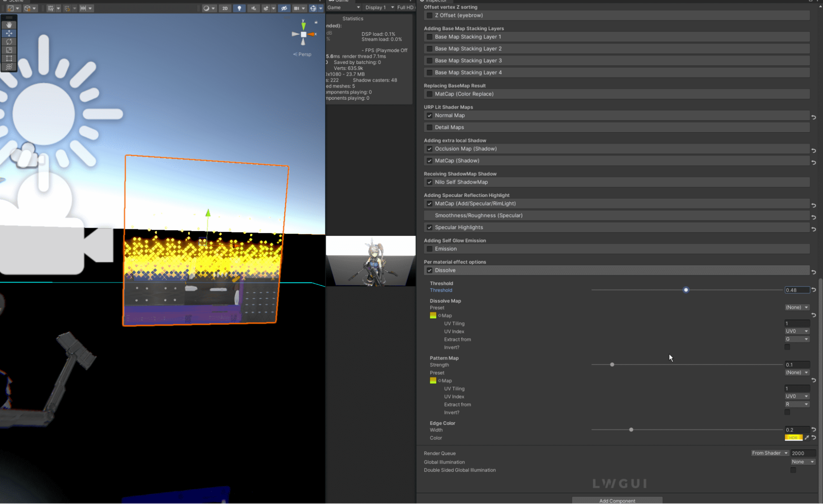The height and width of the screenshot is (504, 823).
Task: Enable Base Map Stacking Layer 1
Action: point(429,37)
